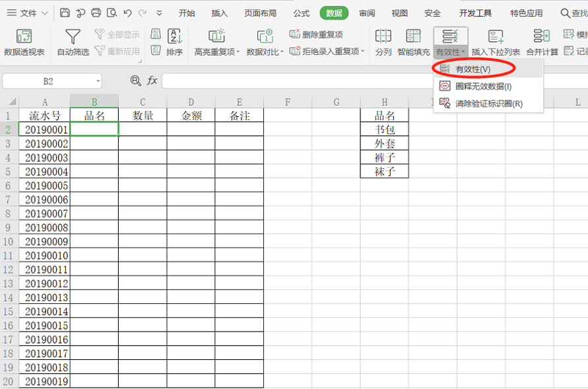Click cell containing 袜子
The image size is (588, 389).
pyautogui.click(x=384, y=172)
